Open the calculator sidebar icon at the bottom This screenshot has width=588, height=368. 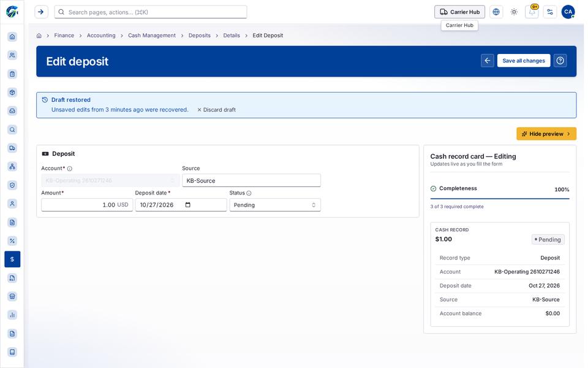click(12, 352)
